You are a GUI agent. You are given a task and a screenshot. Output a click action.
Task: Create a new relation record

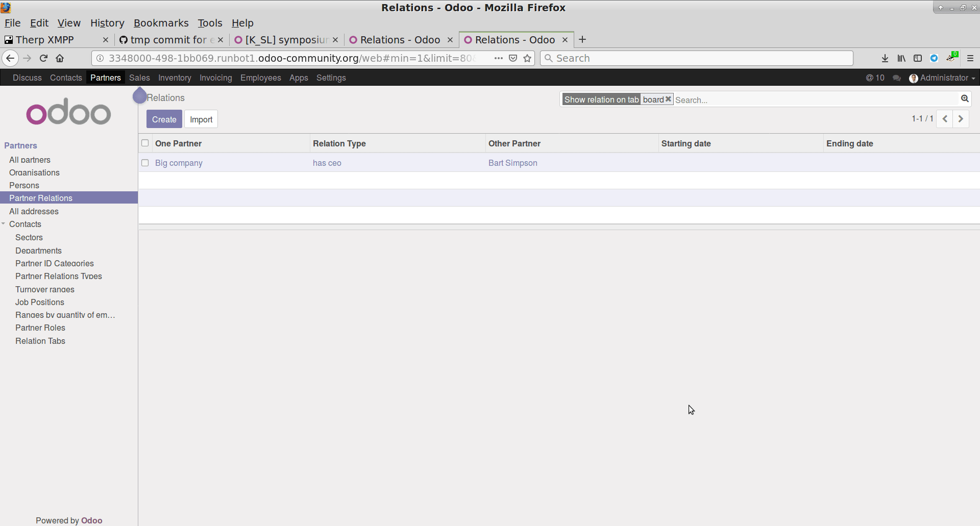pos(164,119)
